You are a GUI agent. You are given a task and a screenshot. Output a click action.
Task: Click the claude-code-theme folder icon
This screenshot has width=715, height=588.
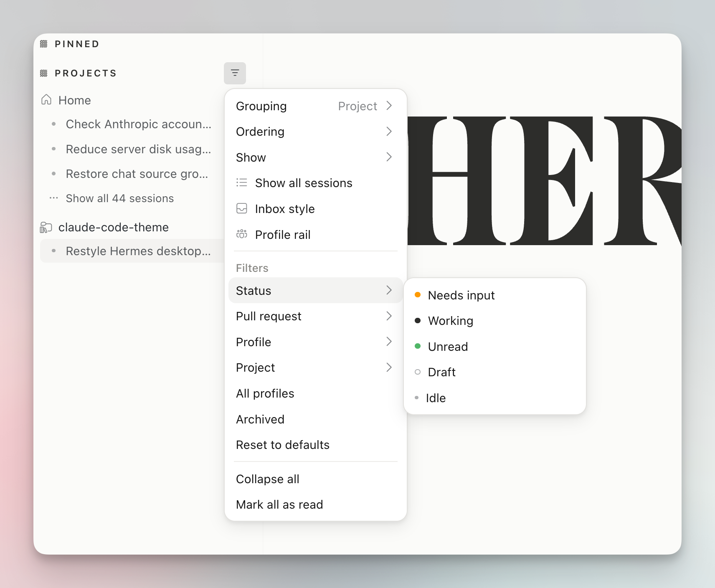[x=46, y=227]
